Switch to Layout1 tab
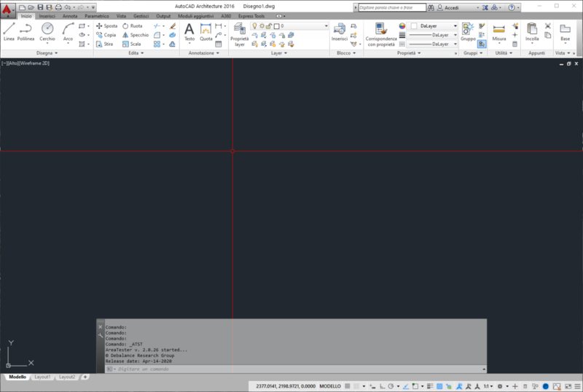The image size is (583, 392). click(x=42, y=377)
